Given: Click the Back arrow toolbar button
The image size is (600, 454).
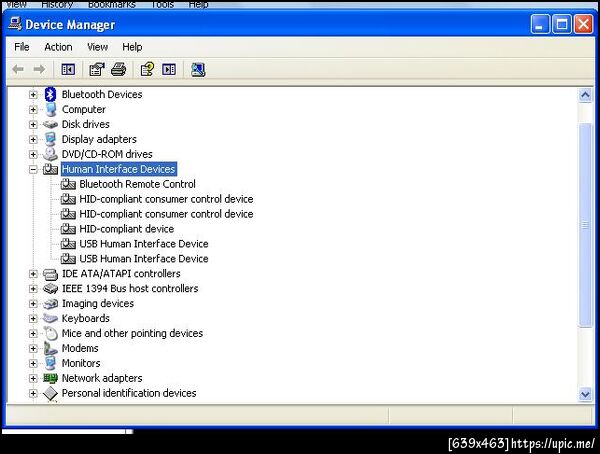Looking at the screenshot, I should (x=18, y=69).
